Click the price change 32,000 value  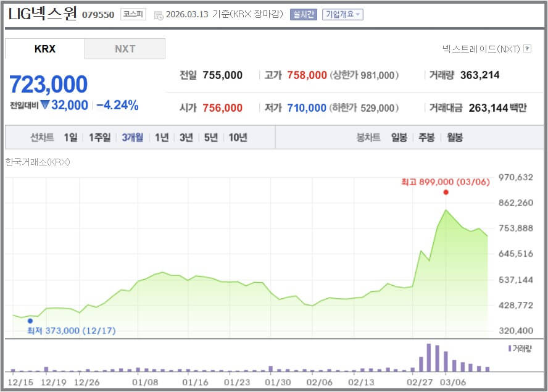pyautogui.click(x=70, y=105)
